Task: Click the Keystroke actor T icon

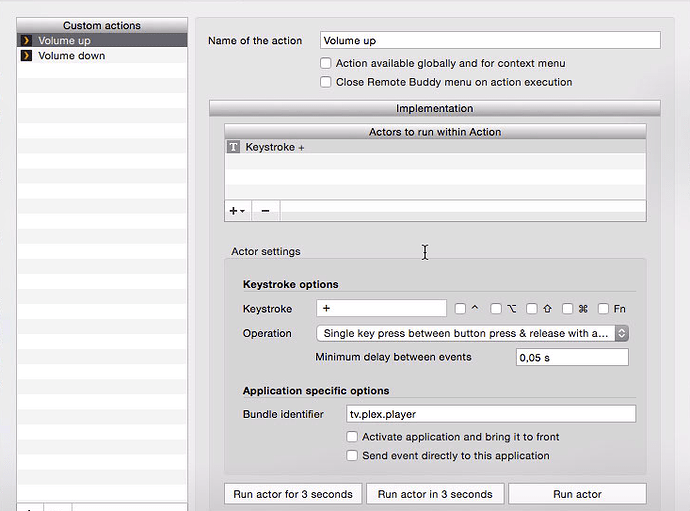Action: [233, 147]
